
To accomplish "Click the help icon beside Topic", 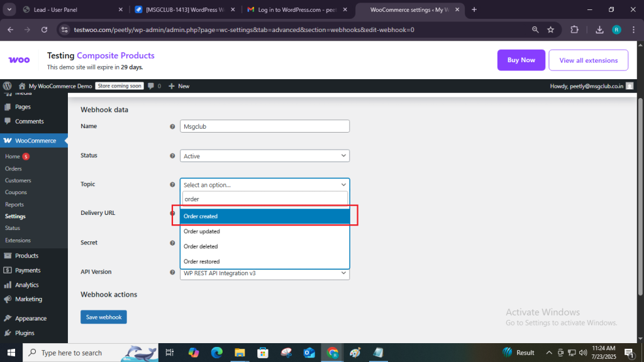I will (172, 185).
